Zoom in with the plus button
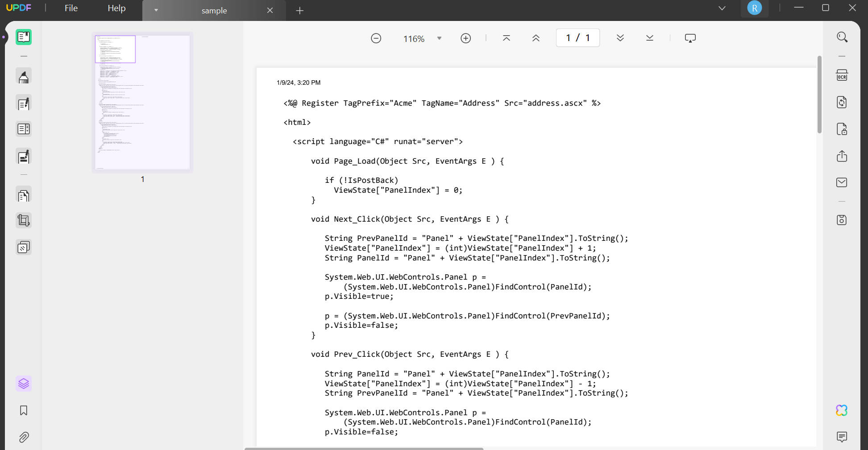The width and height of the screenshot is (868, 450). (x=466, y=38)
